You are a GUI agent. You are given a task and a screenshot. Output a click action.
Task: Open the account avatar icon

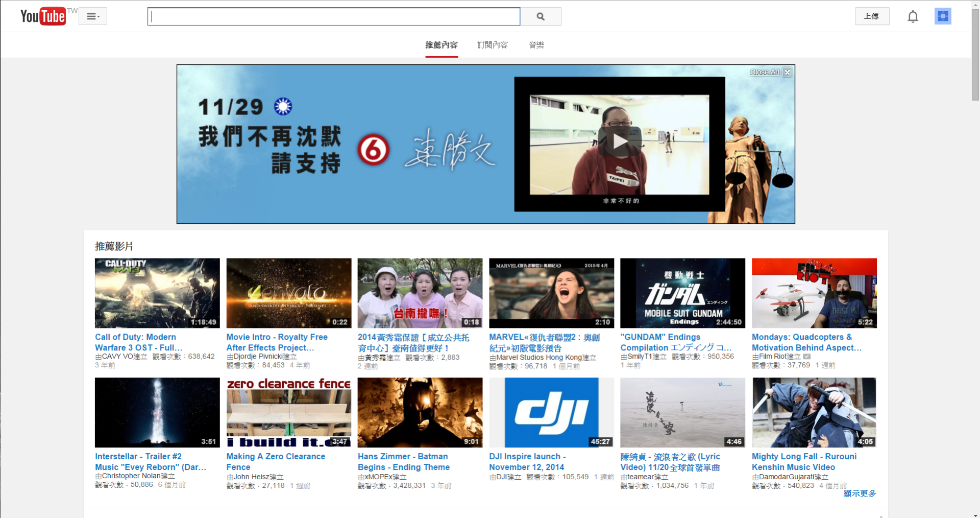click(943, 16)
